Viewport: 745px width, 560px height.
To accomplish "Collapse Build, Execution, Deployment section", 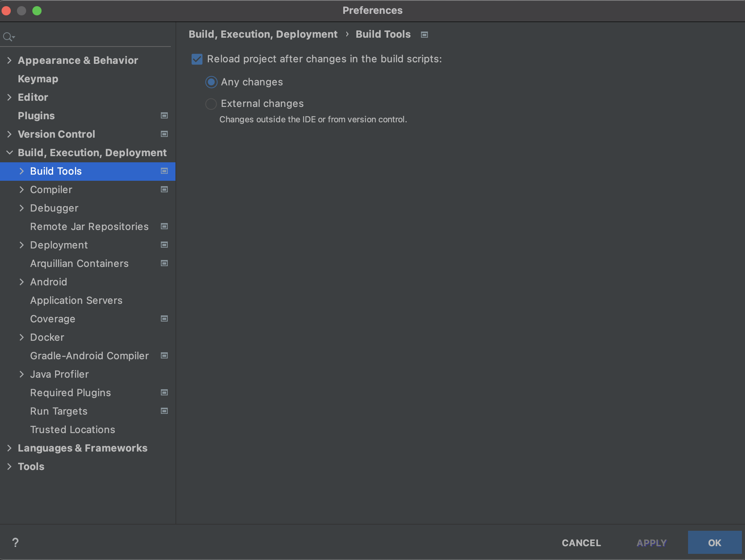I will click(10, 153).
